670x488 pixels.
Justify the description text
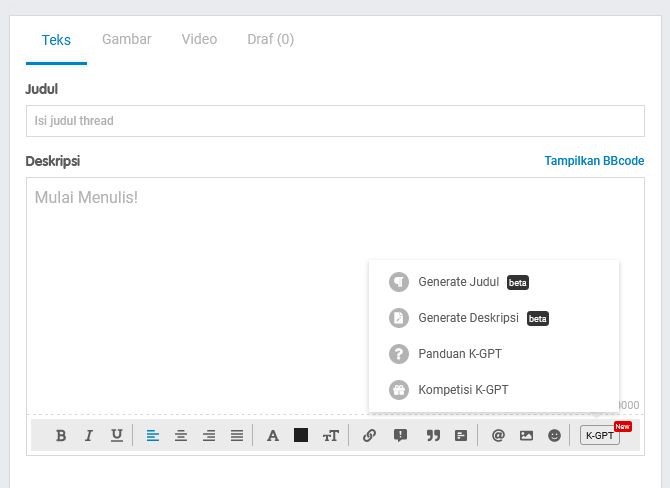pyautogui.click(x=237, y=436)
